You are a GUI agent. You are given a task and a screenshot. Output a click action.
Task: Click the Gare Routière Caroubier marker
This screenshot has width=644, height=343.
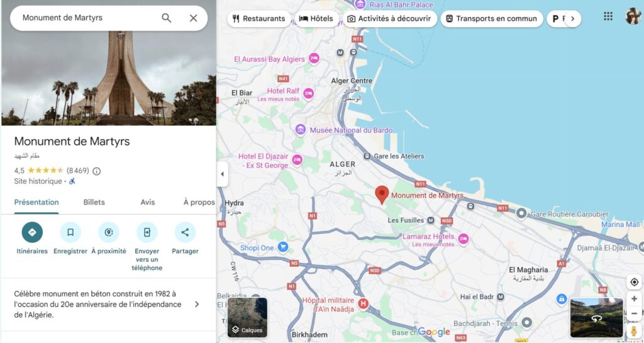(521, 213)
